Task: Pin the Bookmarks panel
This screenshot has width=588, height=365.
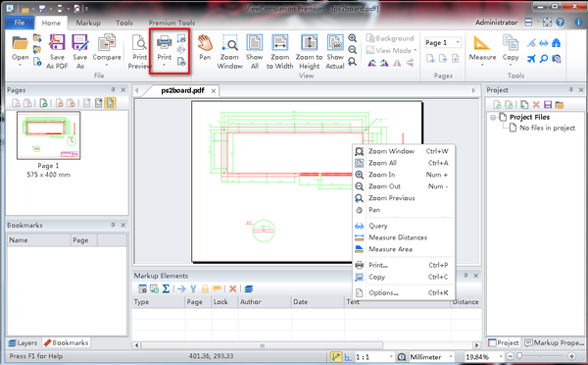Action: pyautogui.click(x=113, y=225)
